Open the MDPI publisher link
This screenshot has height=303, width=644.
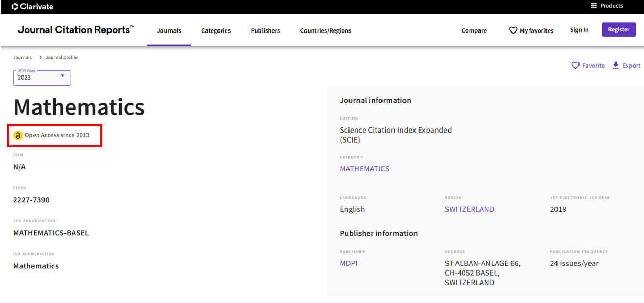(348, 263)
